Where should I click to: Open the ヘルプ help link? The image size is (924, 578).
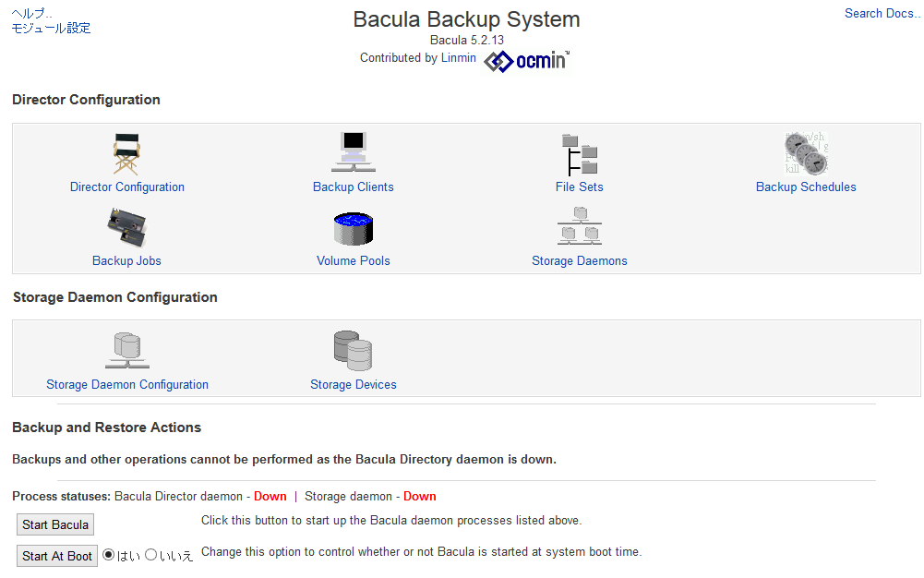coord(31,13)
